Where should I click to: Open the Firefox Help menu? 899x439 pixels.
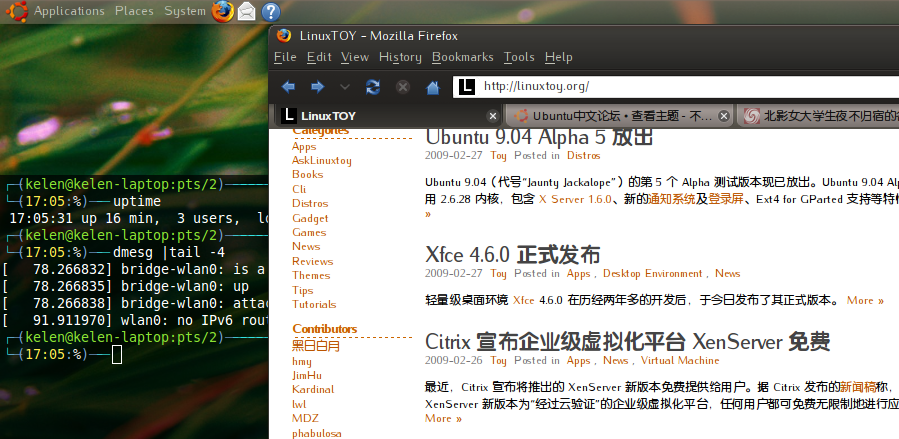click(x=558, y=57)
